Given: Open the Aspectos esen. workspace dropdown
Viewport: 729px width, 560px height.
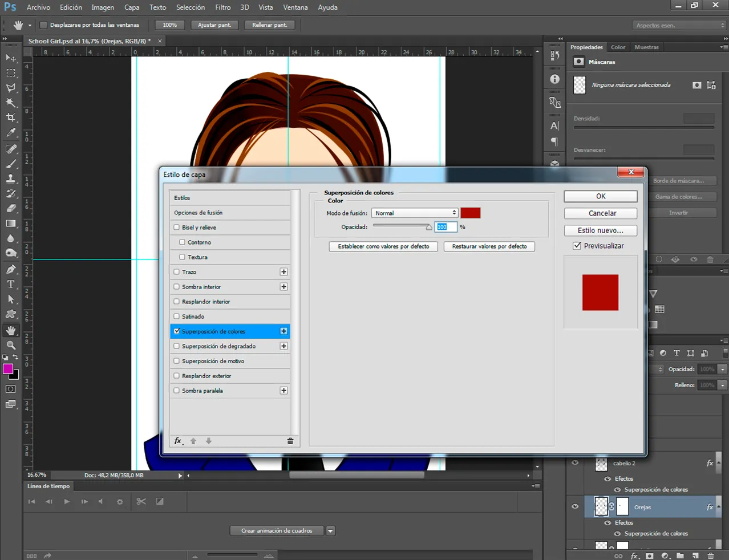Looking at the screenshot, I should 679,25.
